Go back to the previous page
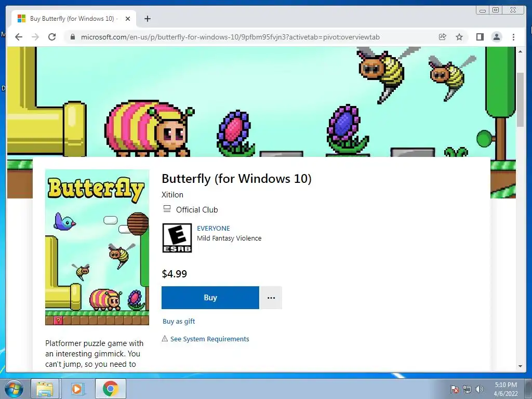 tap(19, 37)
